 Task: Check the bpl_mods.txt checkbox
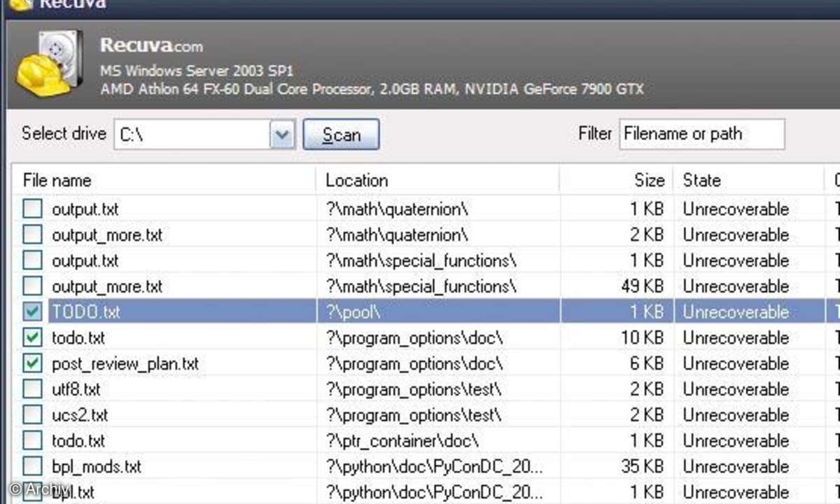[x=32, y=467]
